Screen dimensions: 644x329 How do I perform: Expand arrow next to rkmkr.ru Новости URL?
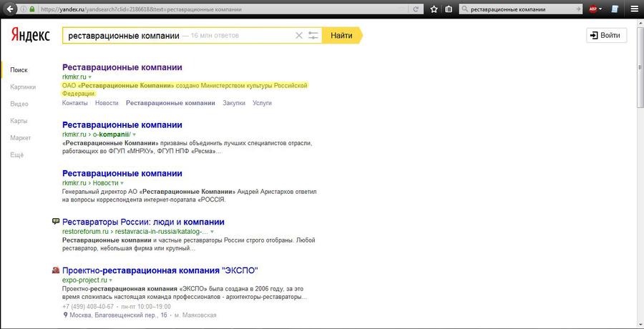[x=122, y=183]
